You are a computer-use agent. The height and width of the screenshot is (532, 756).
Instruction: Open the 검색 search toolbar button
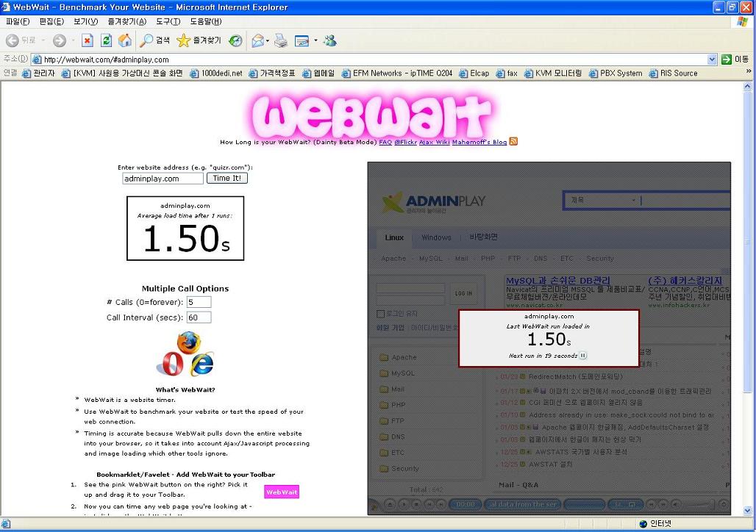154,41
